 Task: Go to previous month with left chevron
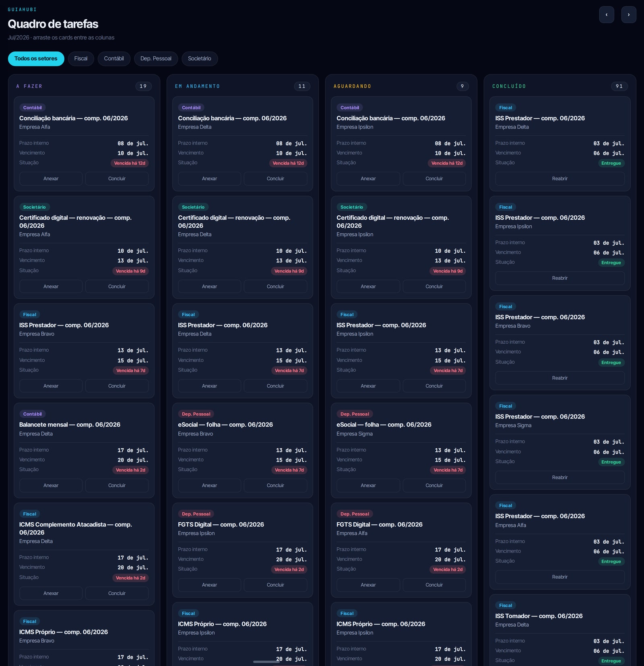pyautogui.click(x=606, y=14)
